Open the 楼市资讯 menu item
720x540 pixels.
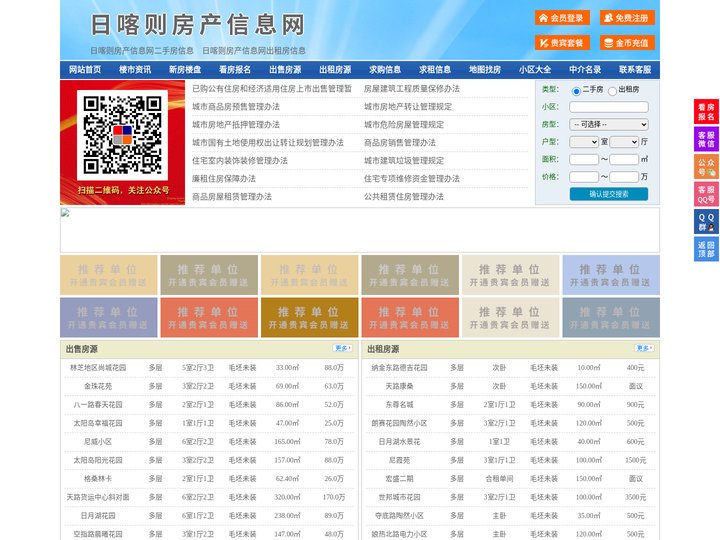[135, 70]
